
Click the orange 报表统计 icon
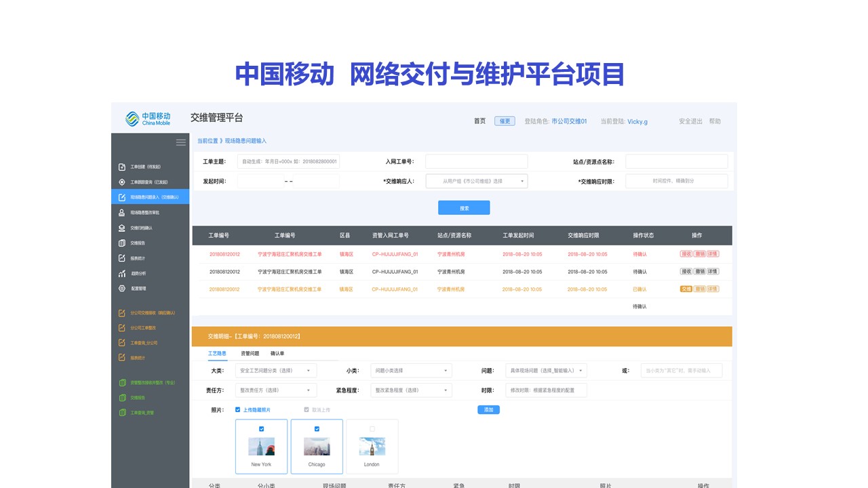122,358
